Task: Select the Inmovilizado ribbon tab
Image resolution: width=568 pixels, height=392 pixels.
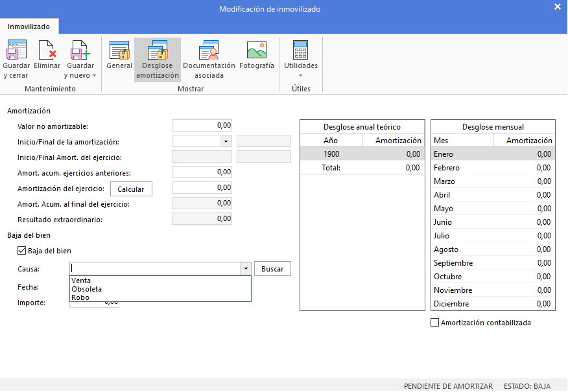Action: tap(29, 27)
